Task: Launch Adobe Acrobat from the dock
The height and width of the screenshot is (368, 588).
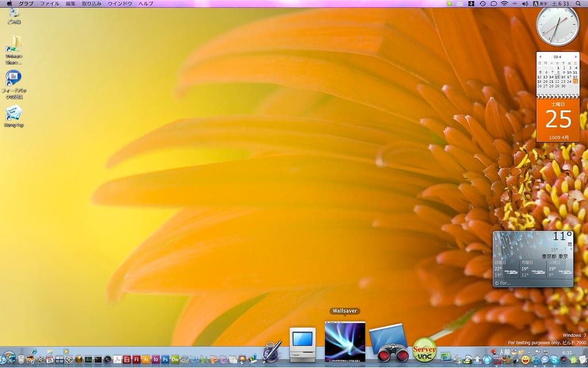Action: coord(117,359)
